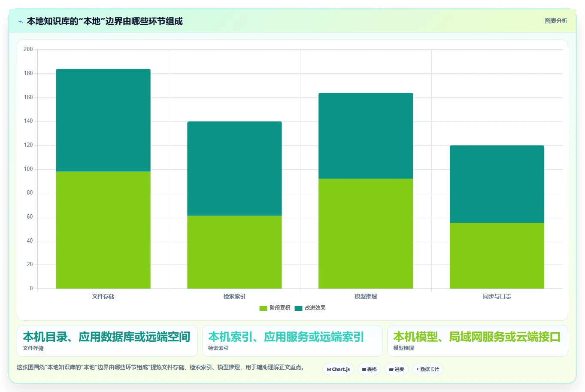585x392 pixels.
Task: Click the teal segment of the 同步与日志 bar
Action: [497, 184]
